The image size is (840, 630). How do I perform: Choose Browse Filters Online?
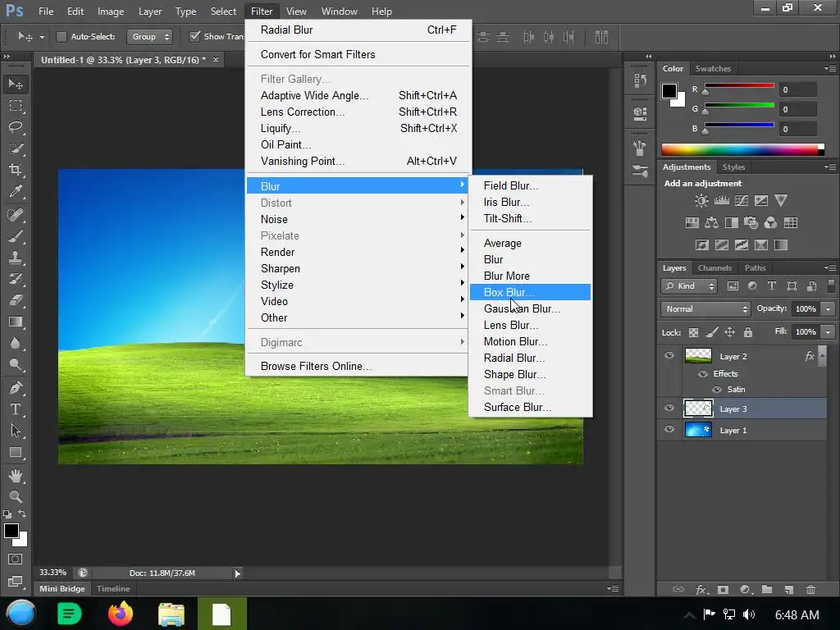coord(358,366)
